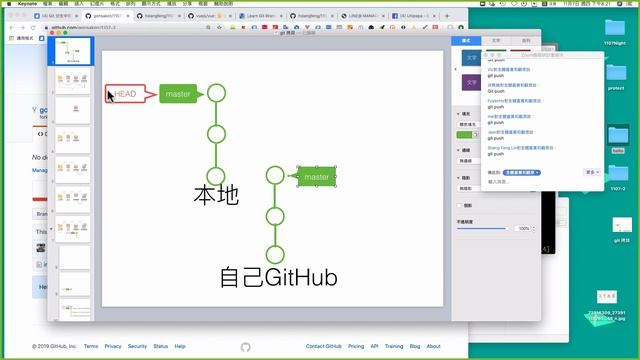The width and height of the screenshot is (640, 360).
Task: Click the Time Machine icon in menu bar
Action: point(503,4)
